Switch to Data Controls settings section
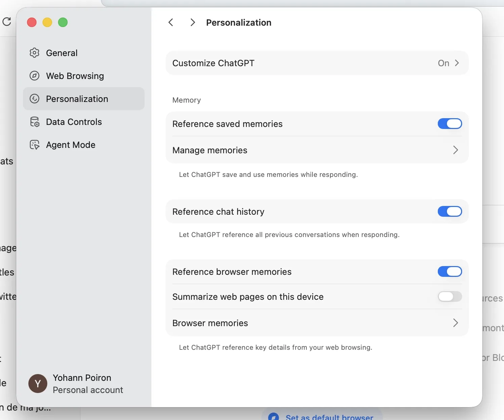Viewport: 504px width, 420px height. [x=74, y=122]
